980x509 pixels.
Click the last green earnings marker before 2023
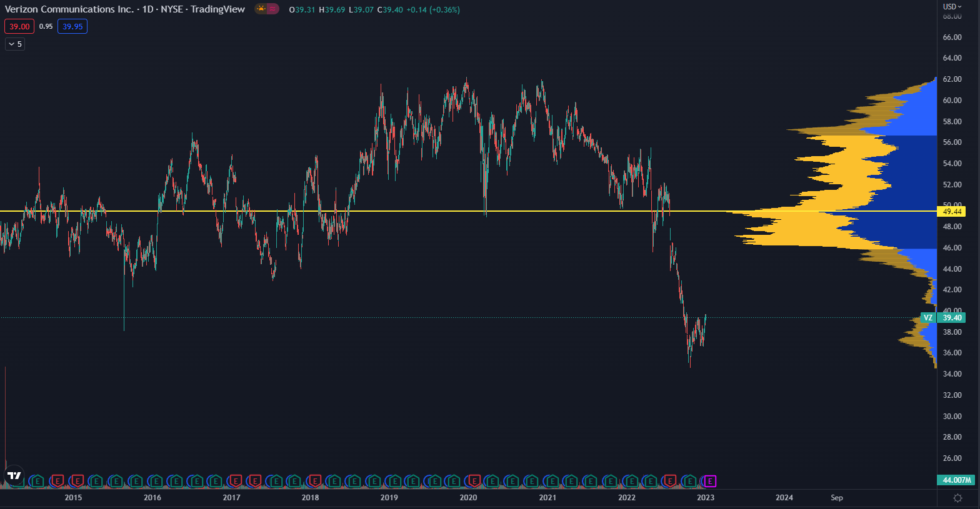(x=690, y=481)
